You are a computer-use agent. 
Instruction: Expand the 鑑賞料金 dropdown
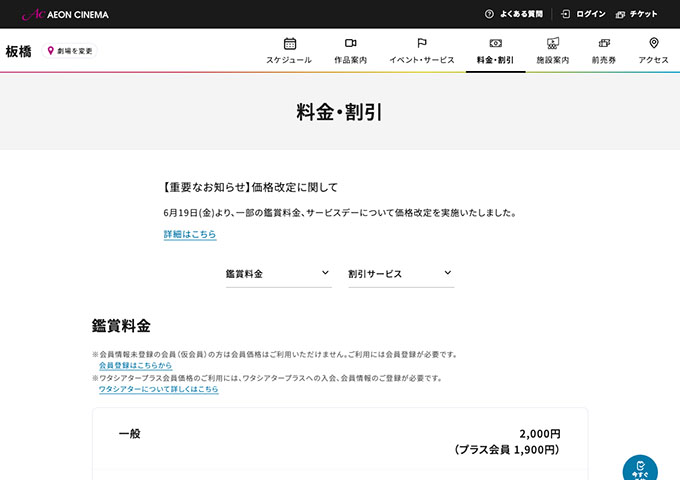[x=278, y=274]
